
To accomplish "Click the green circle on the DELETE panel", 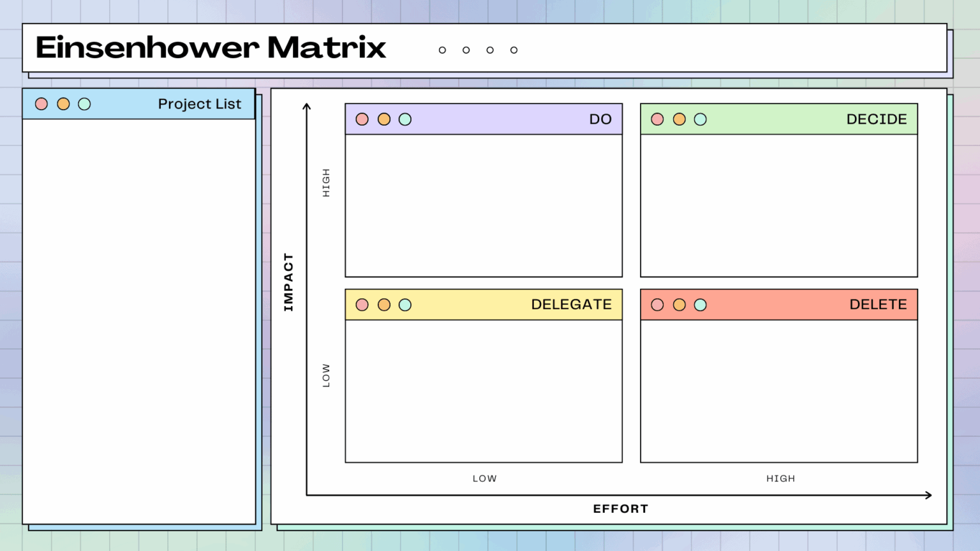I will point(701,304).
